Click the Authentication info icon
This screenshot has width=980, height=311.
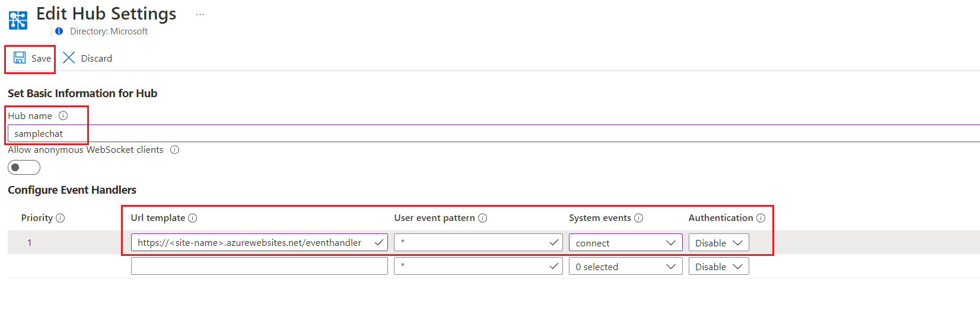(761, 218)
